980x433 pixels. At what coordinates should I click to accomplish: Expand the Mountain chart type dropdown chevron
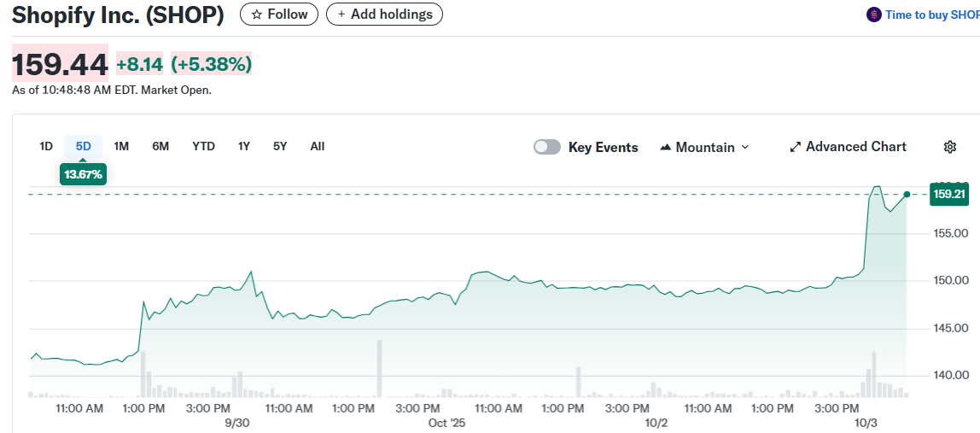coord(744,147)
